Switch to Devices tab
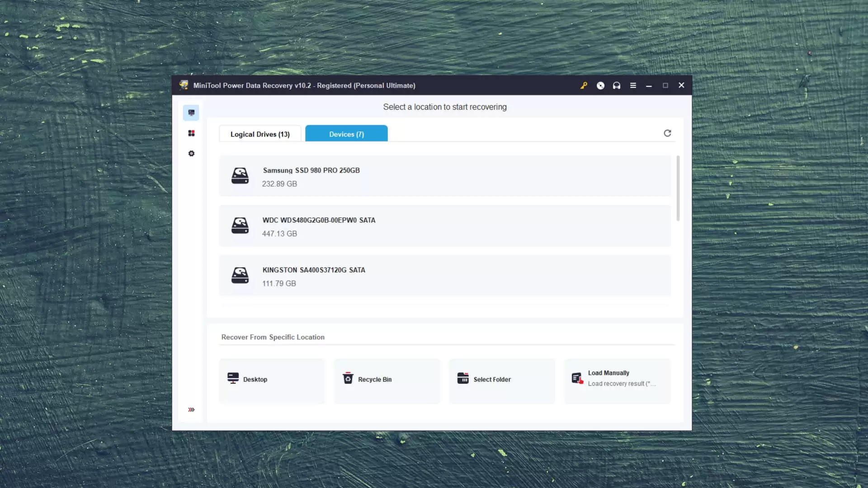 [346, 134]
